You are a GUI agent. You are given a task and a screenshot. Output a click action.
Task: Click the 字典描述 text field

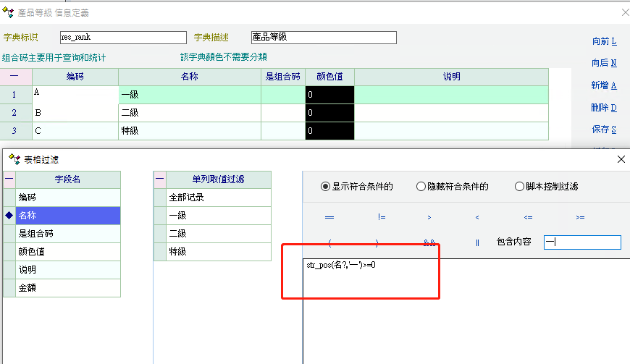pyautogui.click(x=324, y=38)
